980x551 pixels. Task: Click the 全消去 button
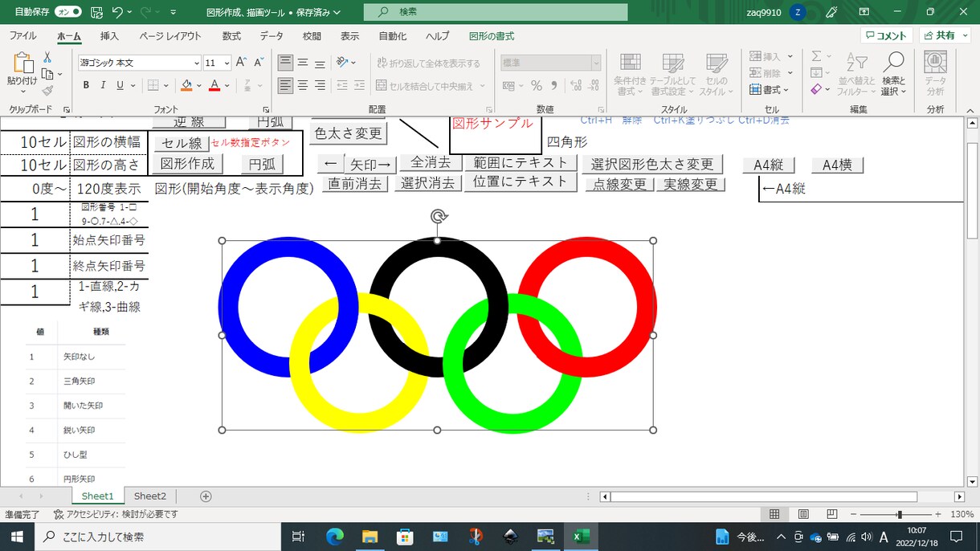click(x=431, y=163)
